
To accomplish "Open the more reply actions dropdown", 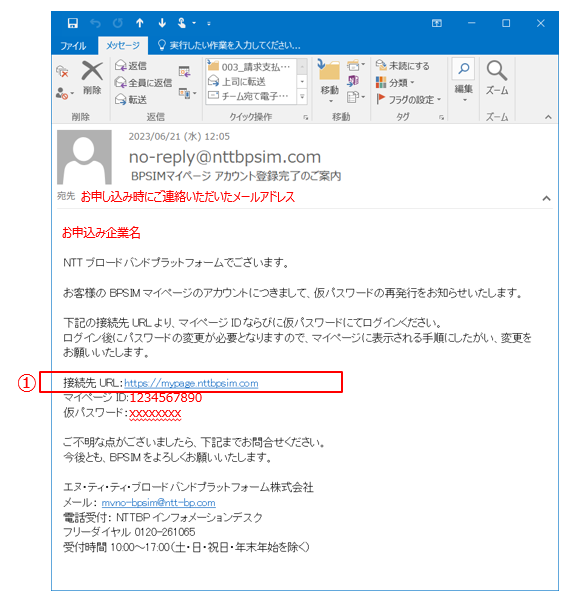I will coord(188,93).
